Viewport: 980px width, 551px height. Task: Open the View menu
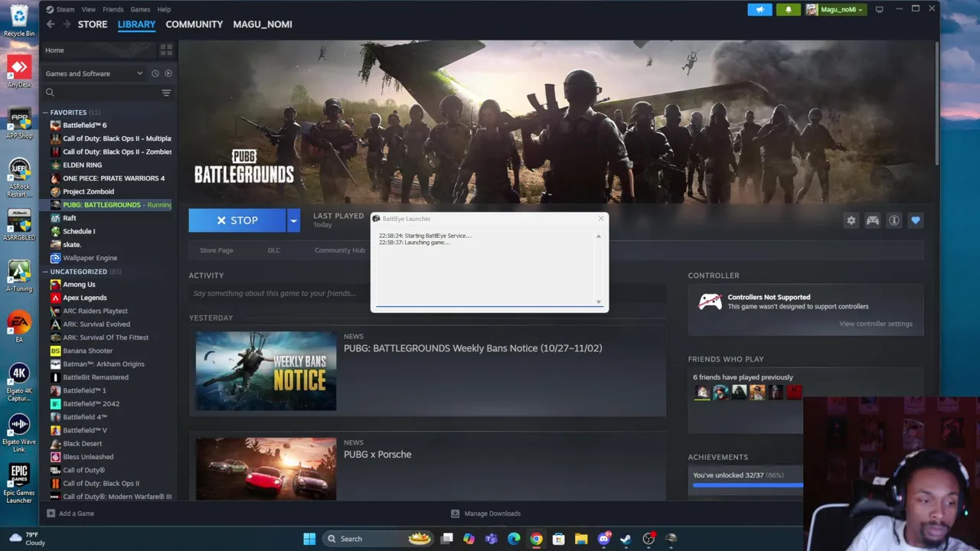tap(89, 9)
